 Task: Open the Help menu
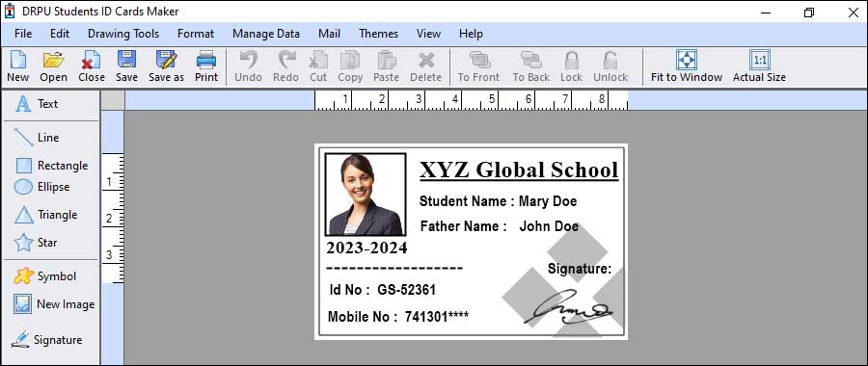pyautogui.click(x=471, y=34)
